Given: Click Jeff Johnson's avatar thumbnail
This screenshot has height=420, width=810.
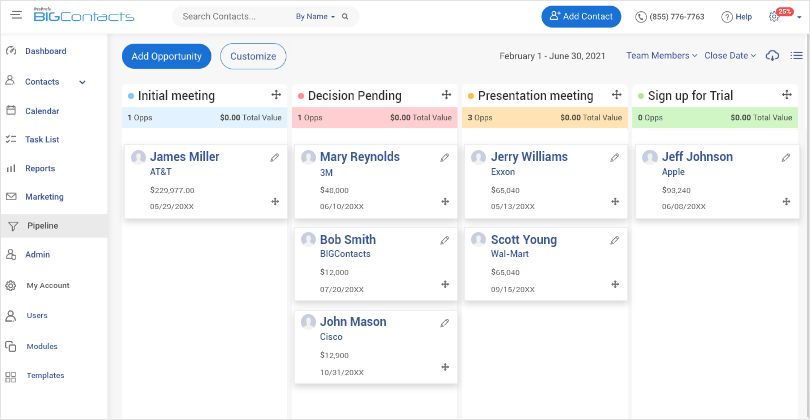Looking at the screenshot, I should click(649, 157).
